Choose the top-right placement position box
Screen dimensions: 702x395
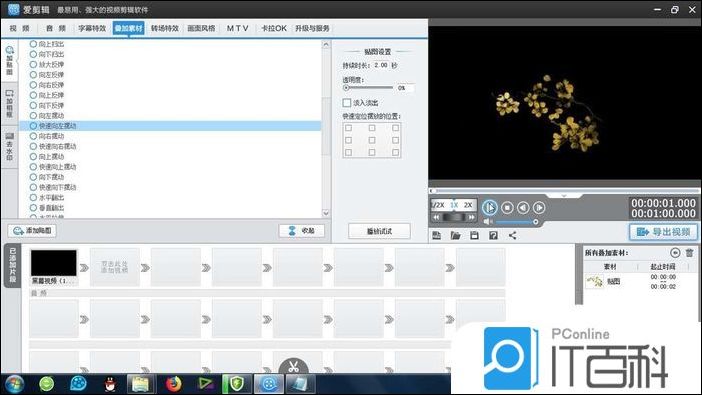pyautogui.click(x=395, y=128)
